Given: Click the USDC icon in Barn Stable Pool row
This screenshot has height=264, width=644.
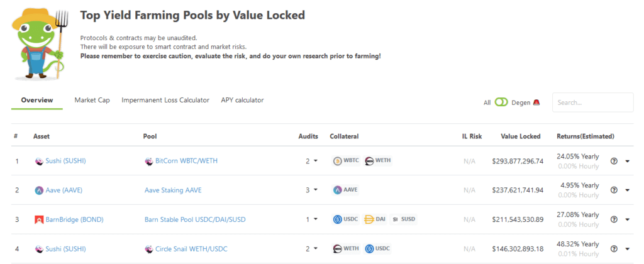Looking at the screenshot, I should pos(337,219).
